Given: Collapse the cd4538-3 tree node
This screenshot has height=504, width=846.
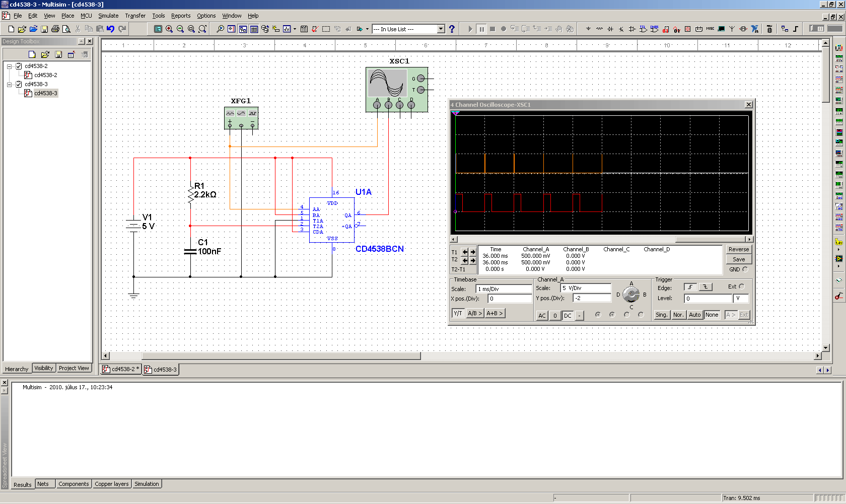Looking at the screenshot, I should (9, 84).
